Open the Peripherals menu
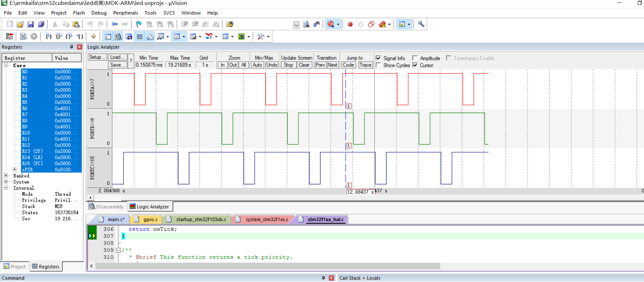The height and width of the screenshot is (282, 644). point(126,13)
